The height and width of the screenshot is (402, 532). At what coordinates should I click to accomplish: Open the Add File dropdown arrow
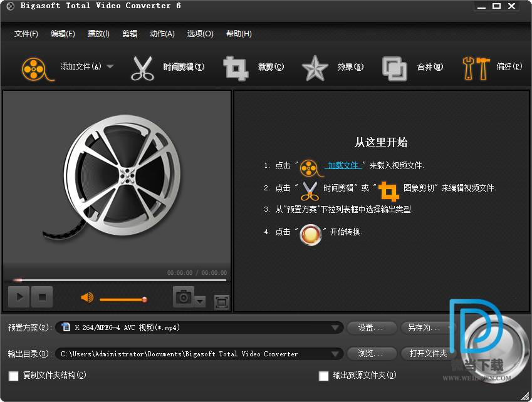pyautogui.click(x=110, y=66)
